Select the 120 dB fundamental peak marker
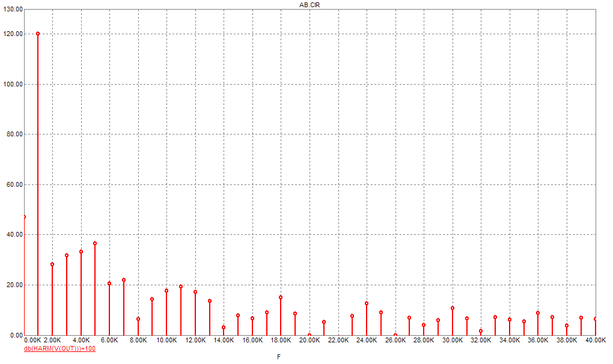 point(38,34)
